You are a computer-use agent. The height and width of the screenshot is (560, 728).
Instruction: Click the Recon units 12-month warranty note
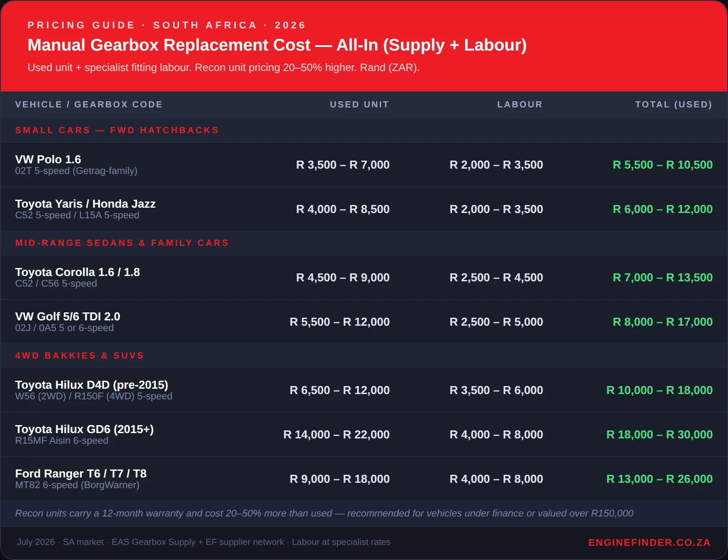(324, 513)
